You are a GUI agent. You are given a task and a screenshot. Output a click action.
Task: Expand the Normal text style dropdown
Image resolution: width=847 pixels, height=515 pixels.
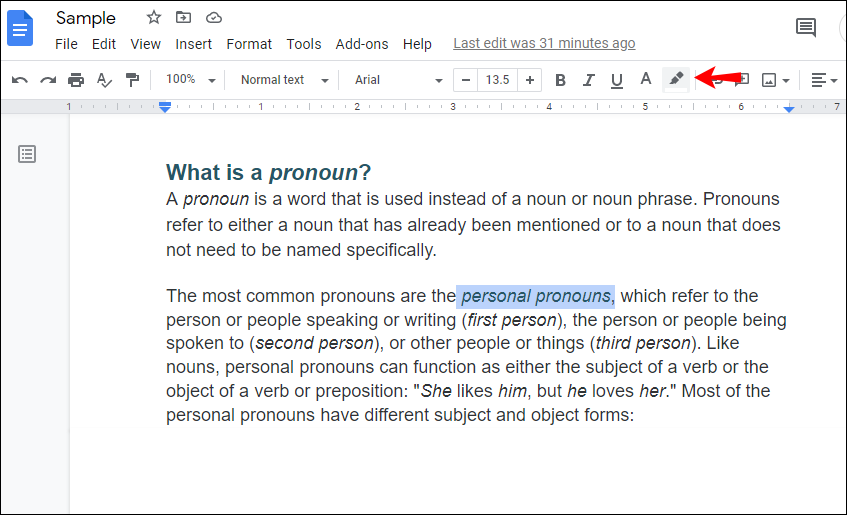(285, 80)
